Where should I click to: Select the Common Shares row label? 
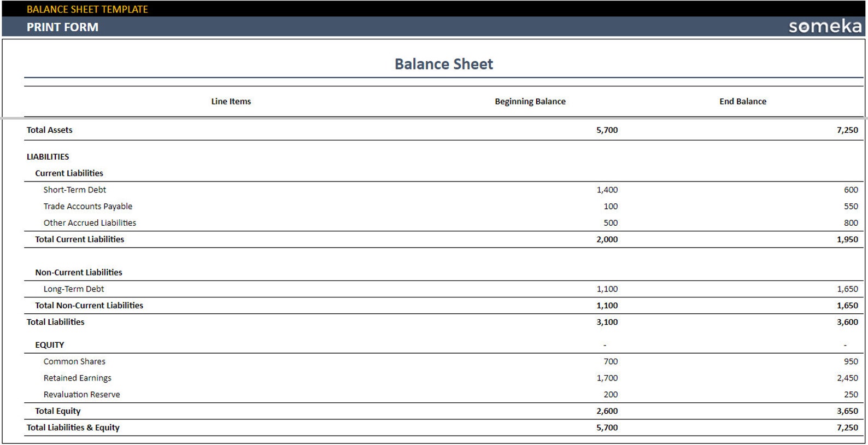pos(74,361)
